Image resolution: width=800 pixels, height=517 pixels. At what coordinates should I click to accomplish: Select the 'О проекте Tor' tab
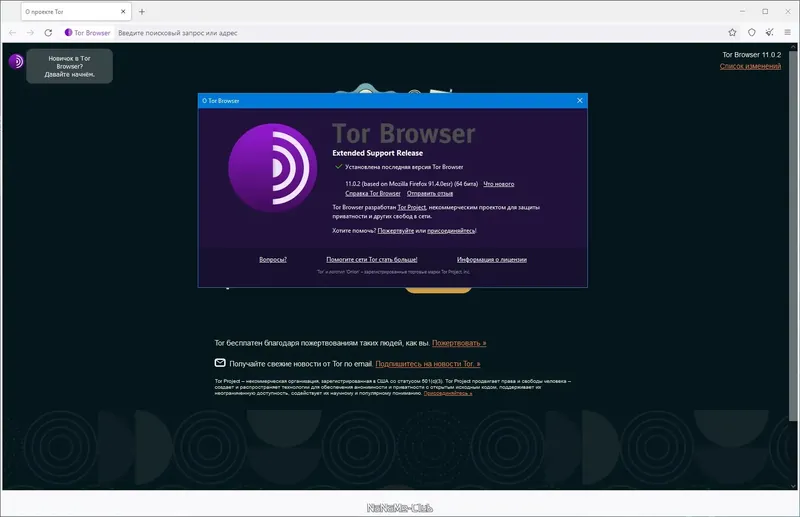tap(76, 11)
